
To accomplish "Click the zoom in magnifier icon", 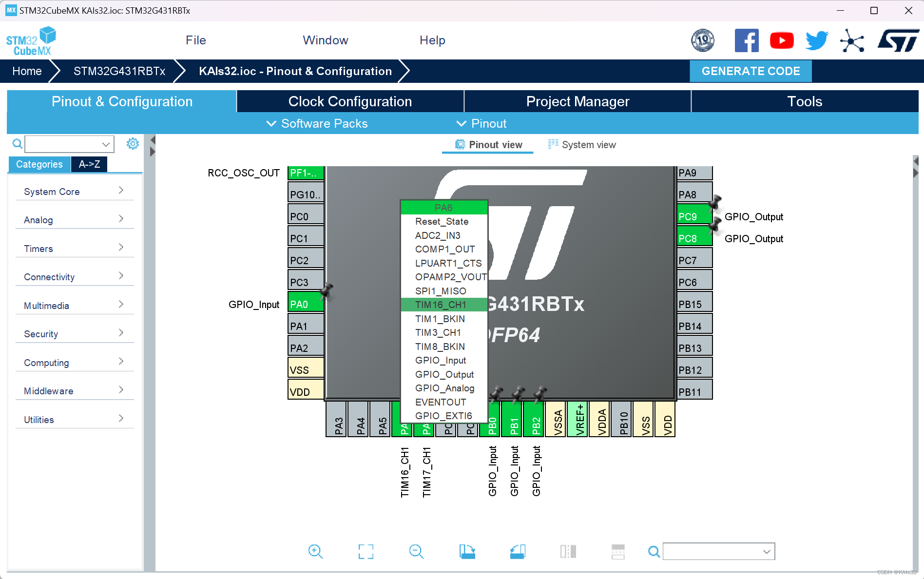I will 315,551.
